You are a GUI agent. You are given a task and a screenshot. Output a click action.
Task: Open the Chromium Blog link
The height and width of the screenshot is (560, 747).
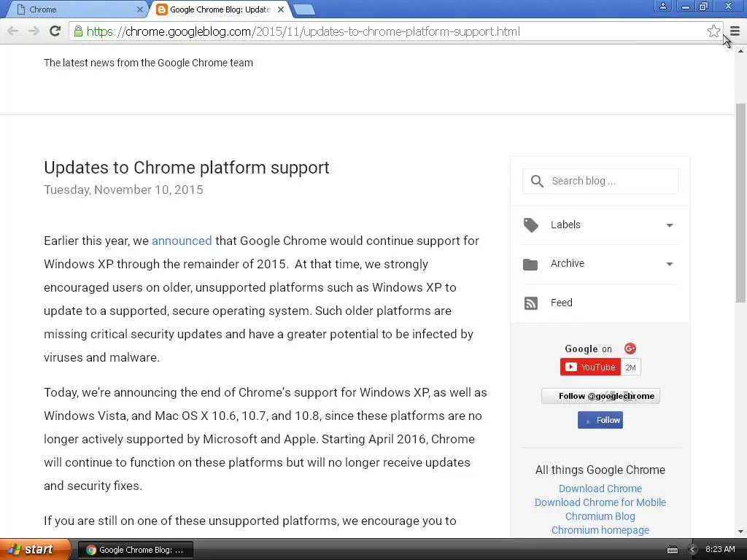click(600, 516)
